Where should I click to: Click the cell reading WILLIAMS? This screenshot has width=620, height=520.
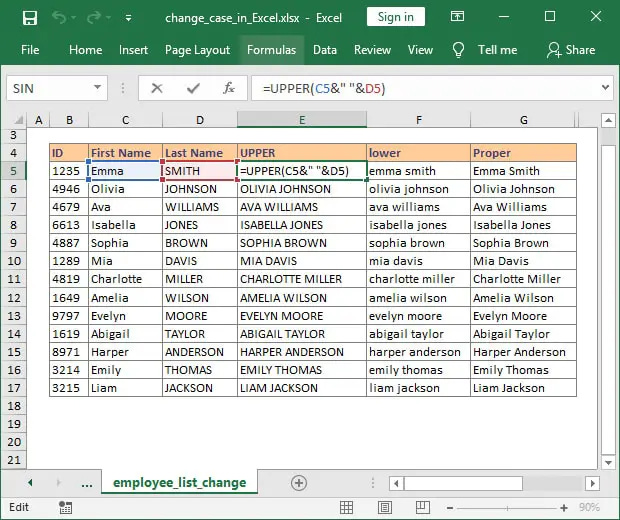[x=200, y=207]
